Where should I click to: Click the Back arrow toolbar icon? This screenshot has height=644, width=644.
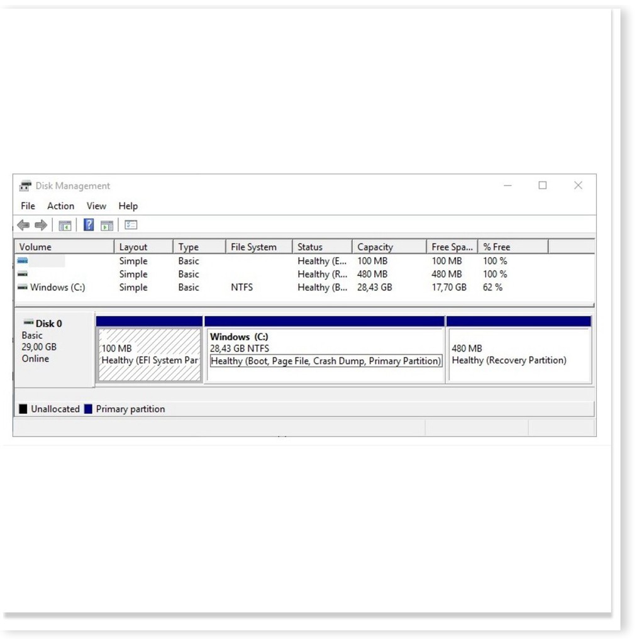pos(23,225)
